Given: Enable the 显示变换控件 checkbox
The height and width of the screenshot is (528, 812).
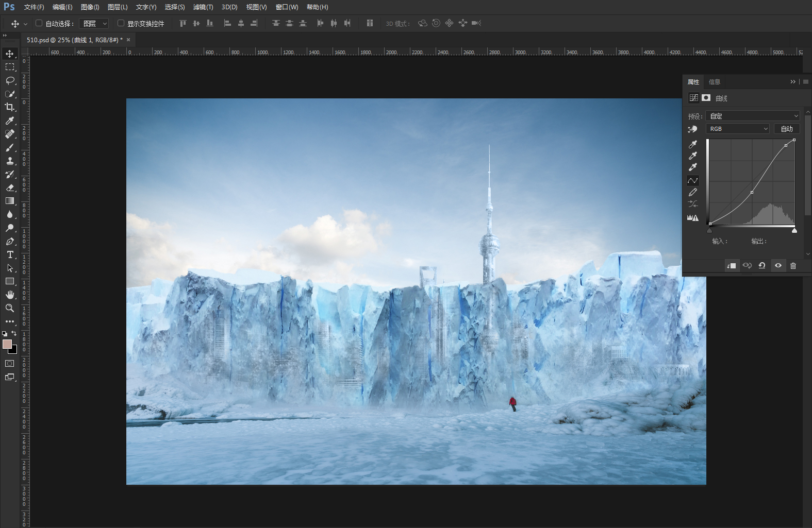Looking at the screenshot, I should coord(121,23).
